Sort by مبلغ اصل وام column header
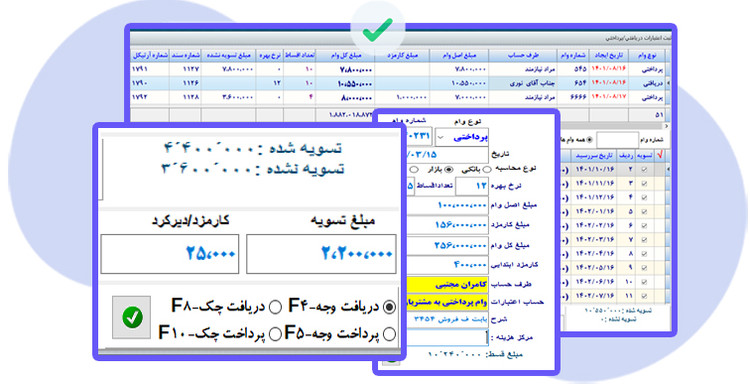 pos(459,55)
